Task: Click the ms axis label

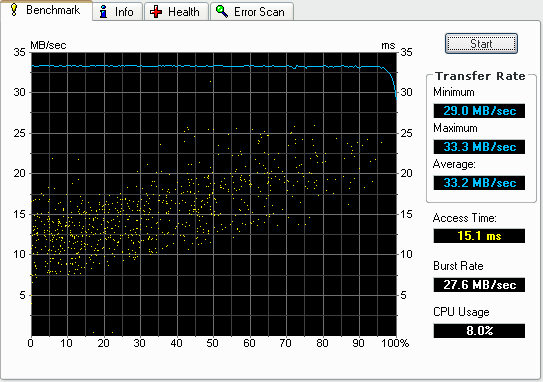Action: [x=388, y=46]
